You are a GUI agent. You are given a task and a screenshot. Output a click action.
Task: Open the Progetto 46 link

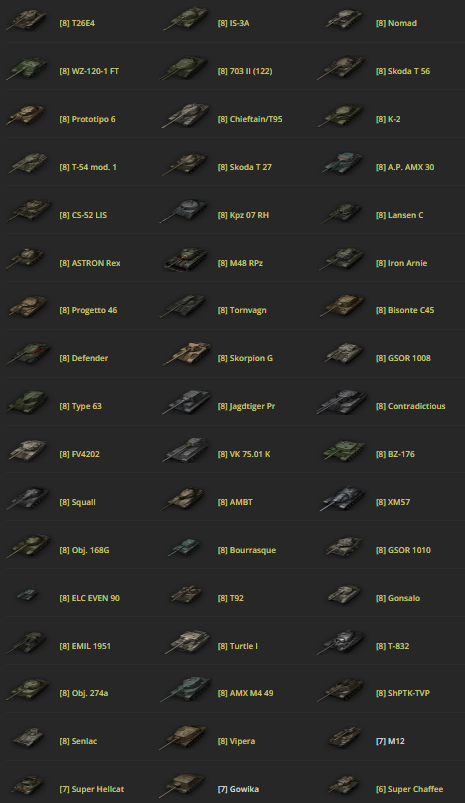(x=88, y=310)
